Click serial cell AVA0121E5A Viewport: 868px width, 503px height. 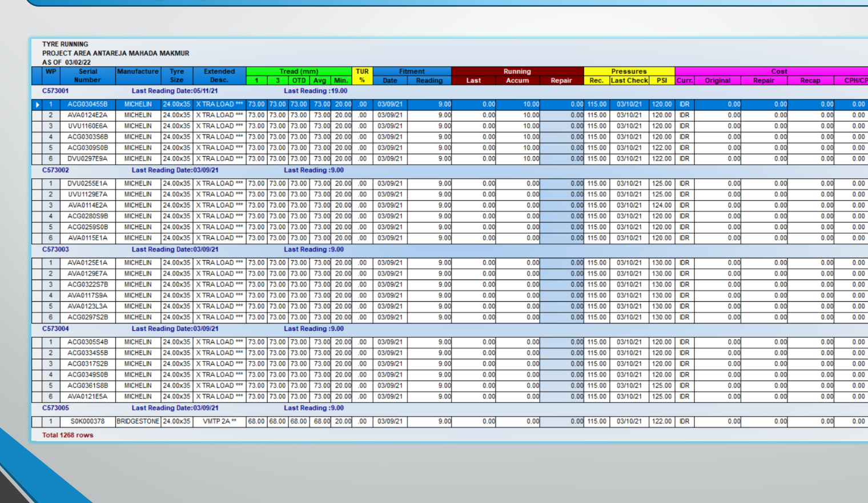coord(87,397)
